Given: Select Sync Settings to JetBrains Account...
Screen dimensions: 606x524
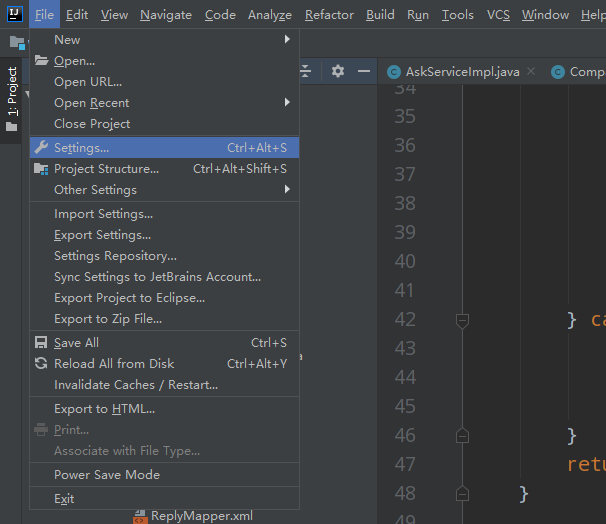Looking at the screenshot, I should (164, 277).
